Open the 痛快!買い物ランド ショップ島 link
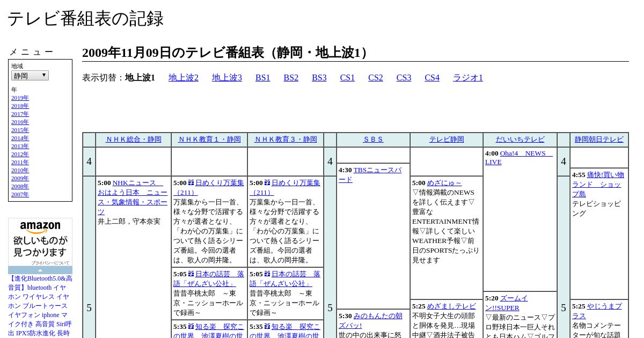Screen dimensions: 644x338 tap(598, 185)
